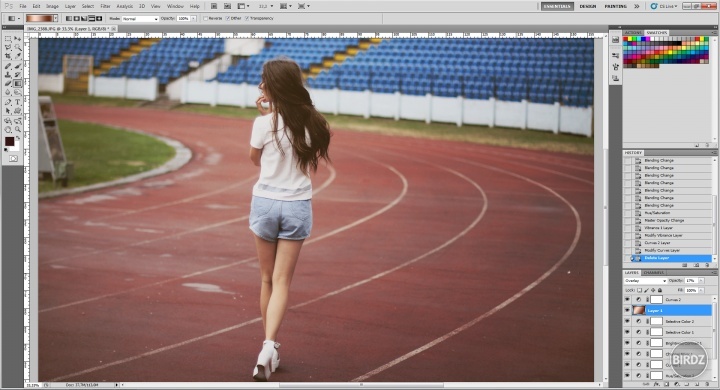
Task: Switch to the Actions tab
Action: (x=633, y=33)
